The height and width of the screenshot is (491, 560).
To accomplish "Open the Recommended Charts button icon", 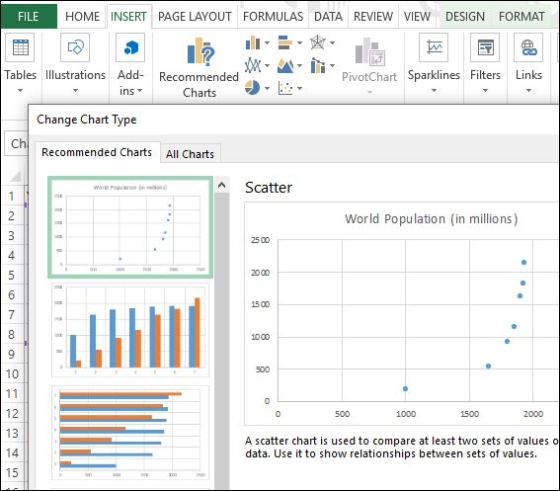I will [201, 52].
